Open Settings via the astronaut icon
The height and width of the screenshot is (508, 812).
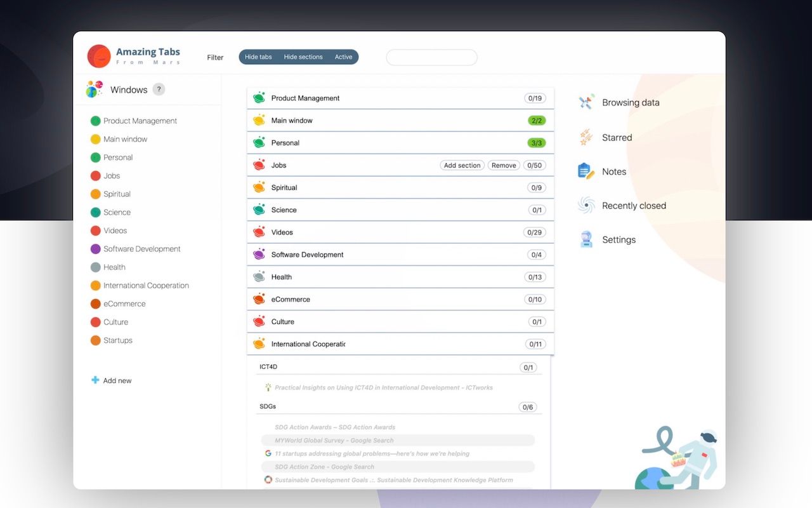pyautogui.click(x=586, y=239)
